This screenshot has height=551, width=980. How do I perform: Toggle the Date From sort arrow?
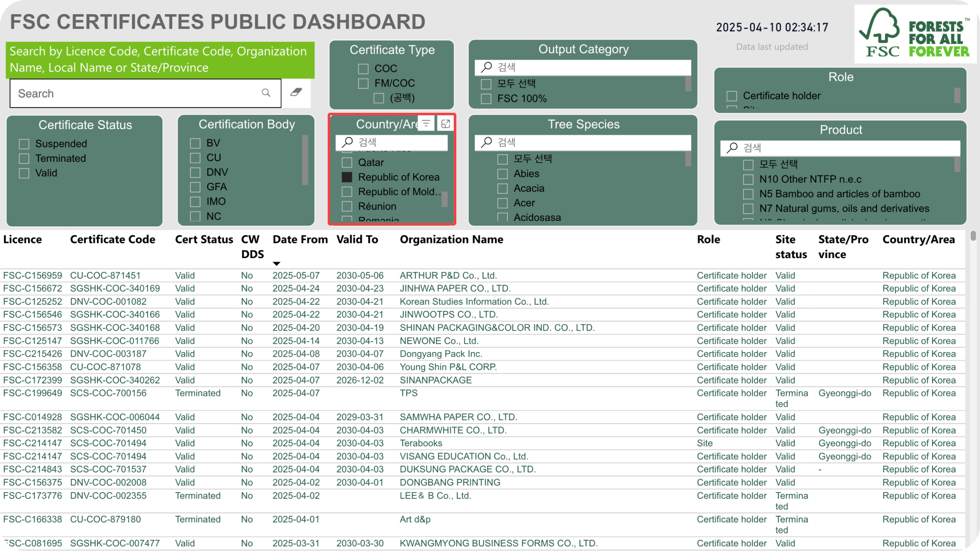pos(277,264)
